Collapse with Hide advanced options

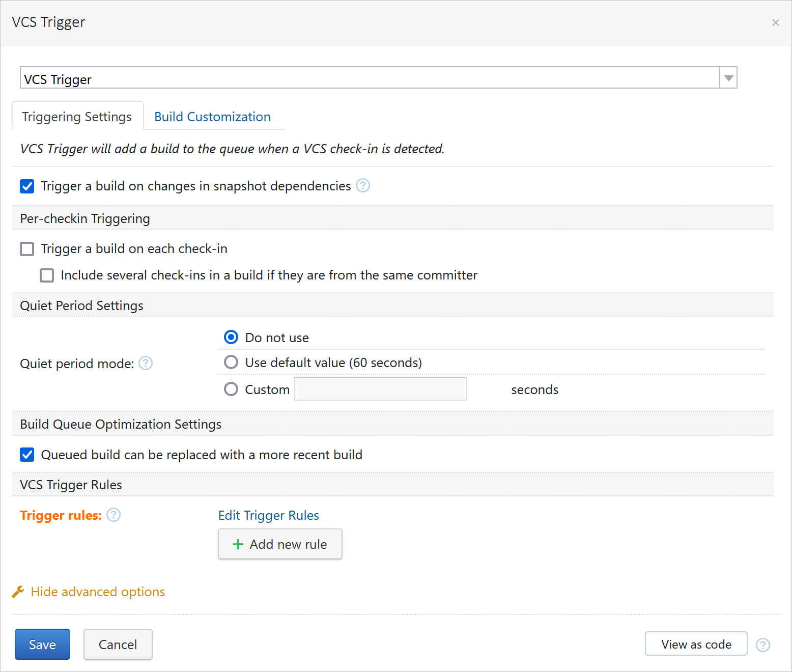click(98, 592)
